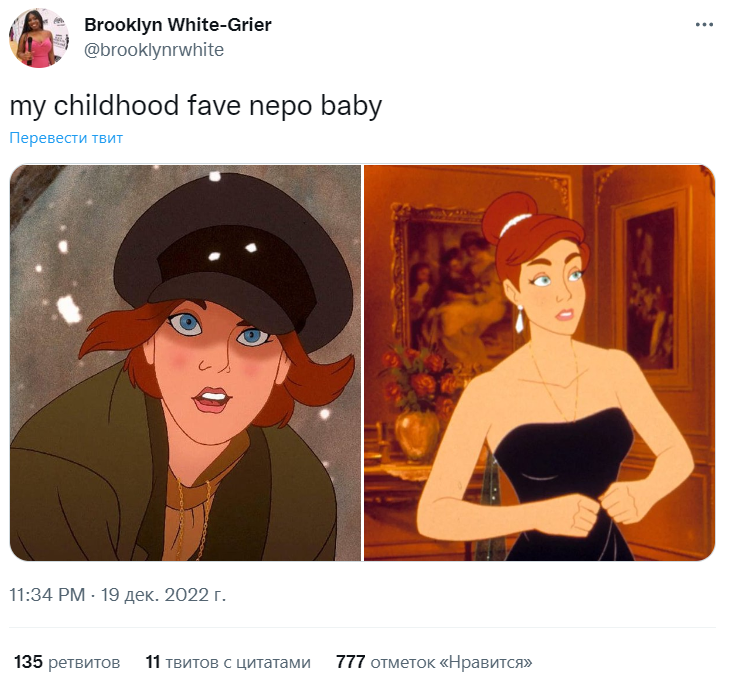Show the 11 твитов с цитатами
This screenshot has height=679, width=737.
pyautogui.click(x=228, y=662)
